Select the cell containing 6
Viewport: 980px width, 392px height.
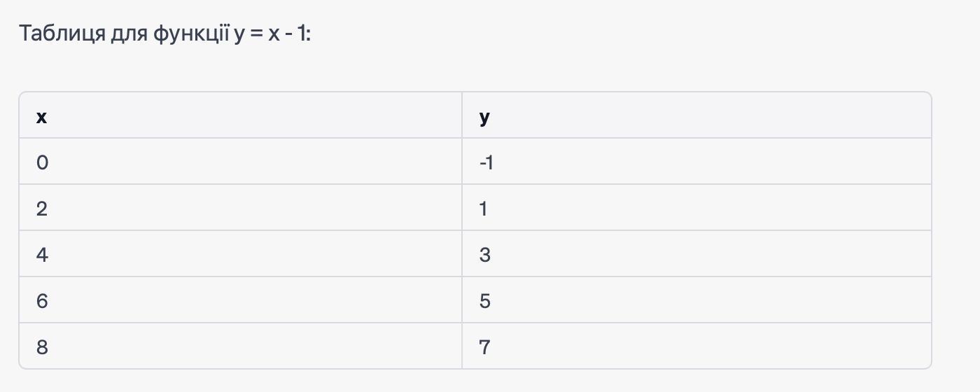42,301
